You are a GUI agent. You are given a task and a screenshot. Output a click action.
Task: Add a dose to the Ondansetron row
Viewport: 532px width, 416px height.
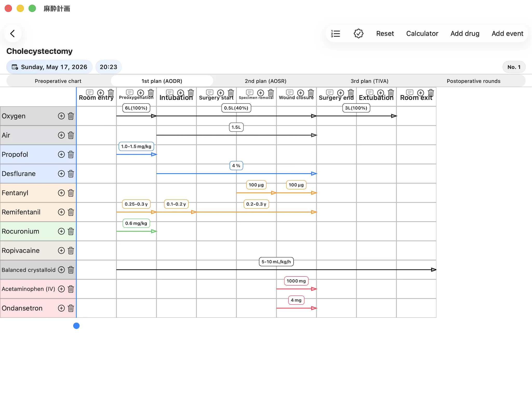click(61, 308)
